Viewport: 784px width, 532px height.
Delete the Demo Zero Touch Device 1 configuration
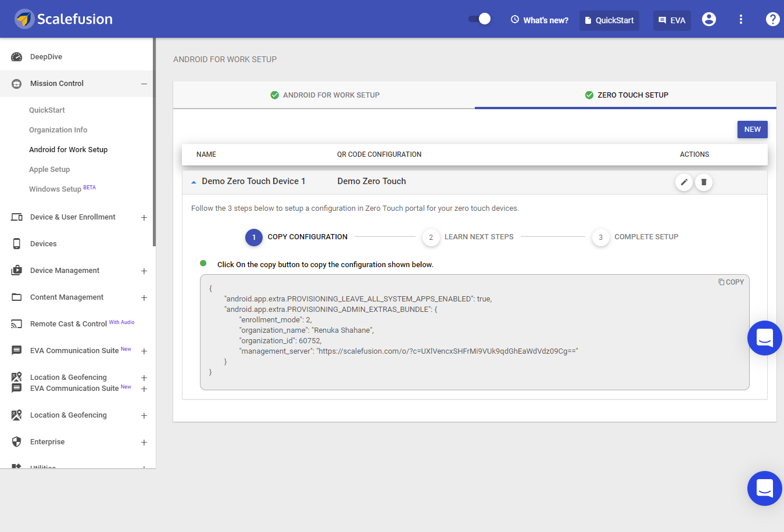(x=704, y=182)
